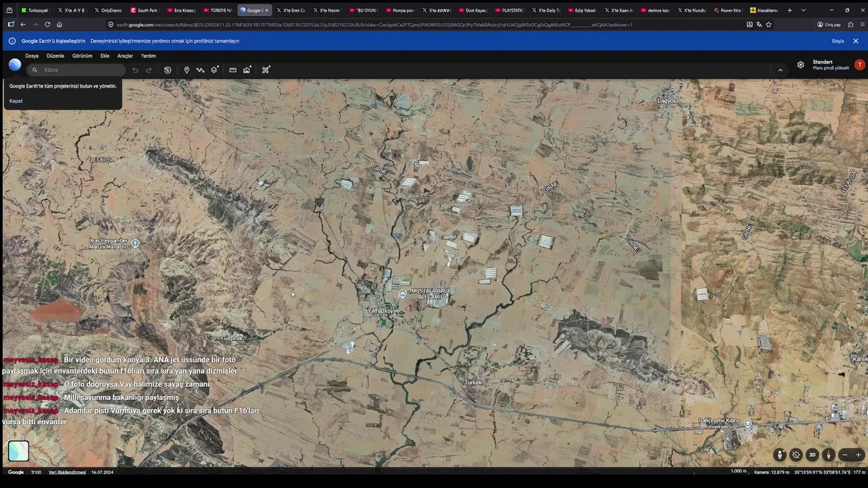Viewport: 868px width, 488px height.
Task: Bookmark the page with star icon
Action: [x=768, y=24]
